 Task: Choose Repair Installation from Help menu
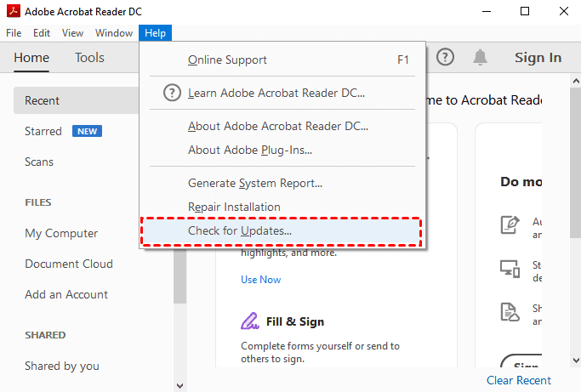coord(234,207)
